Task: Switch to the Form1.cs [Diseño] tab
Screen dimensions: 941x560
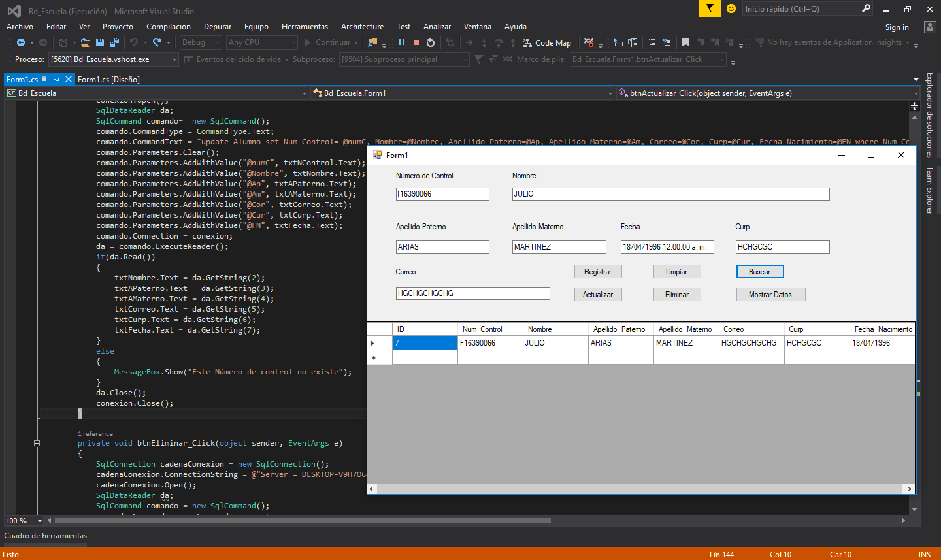Action: tap(108, 80)
